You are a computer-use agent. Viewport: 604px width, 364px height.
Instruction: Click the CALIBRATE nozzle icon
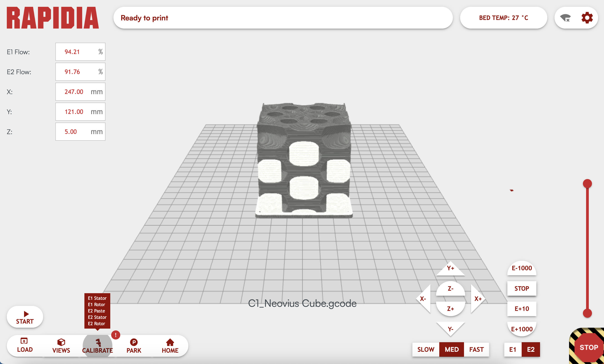coord(98,342)
